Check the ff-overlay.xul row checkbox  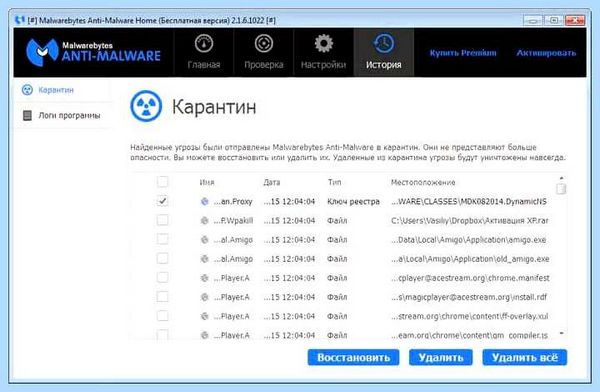click(163, 316)
